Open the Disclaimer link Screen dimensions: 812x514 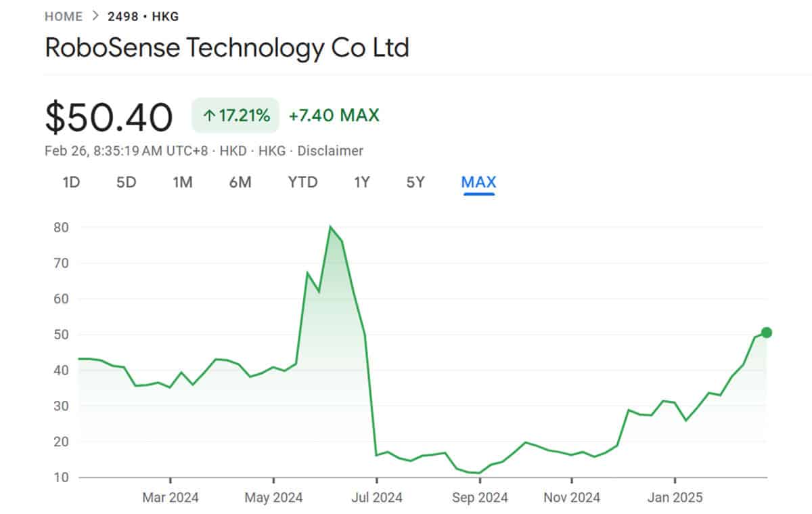tap(330, 150)
